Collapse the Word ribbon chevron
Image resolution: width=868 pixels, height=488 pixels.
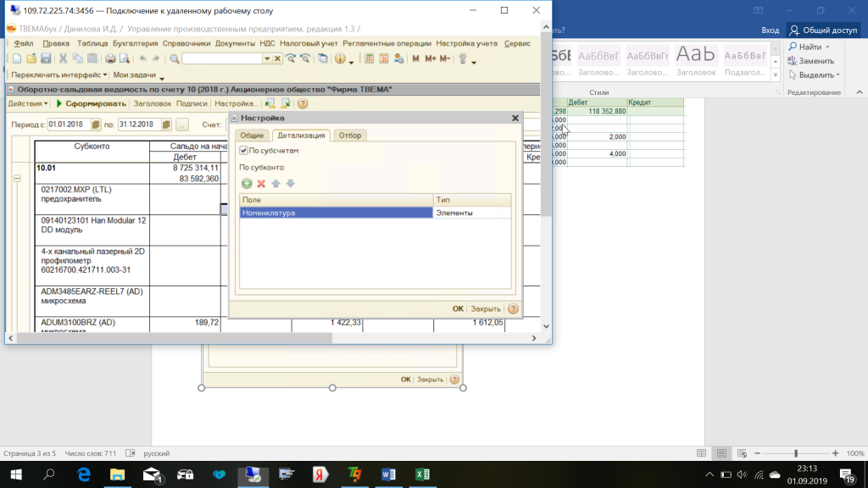coord(860,92)
